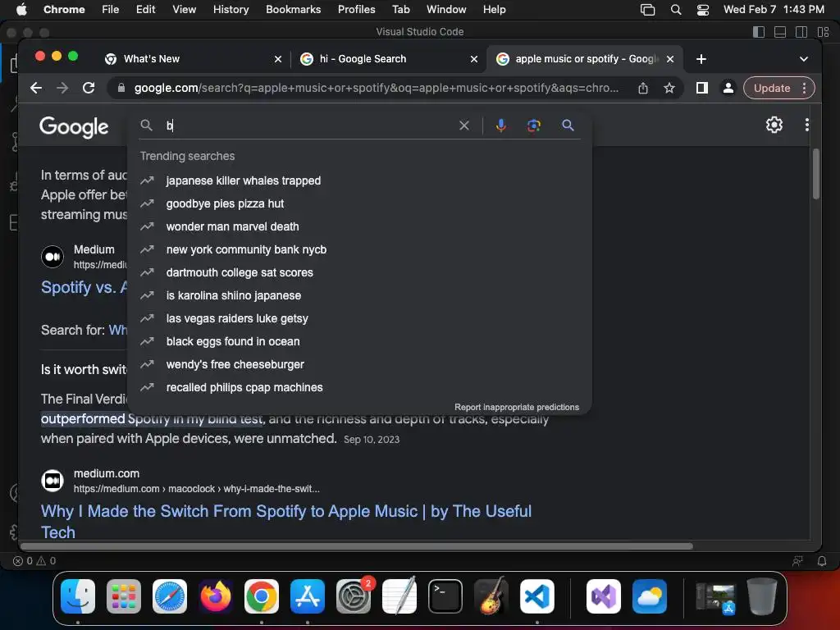Open GarageBand from the Dock
Viewport: 840px width, 630px height.
491,596
